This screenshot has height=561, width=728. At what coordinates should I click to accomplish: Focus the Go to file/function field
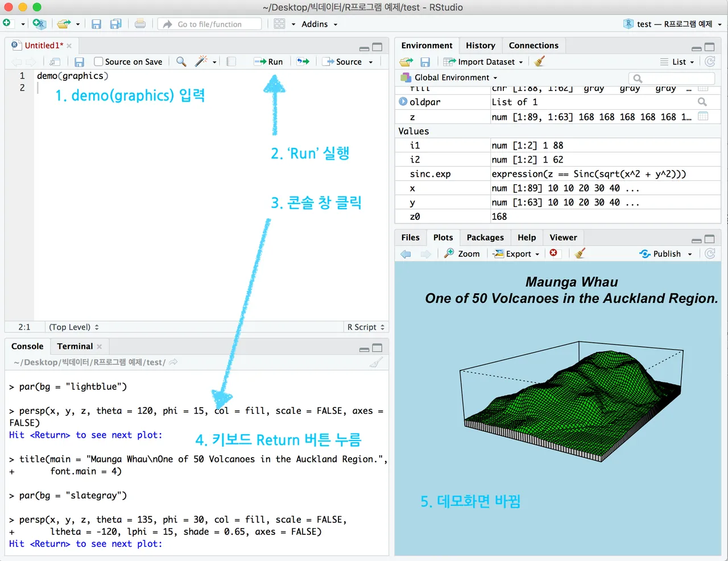pos(210,24)
